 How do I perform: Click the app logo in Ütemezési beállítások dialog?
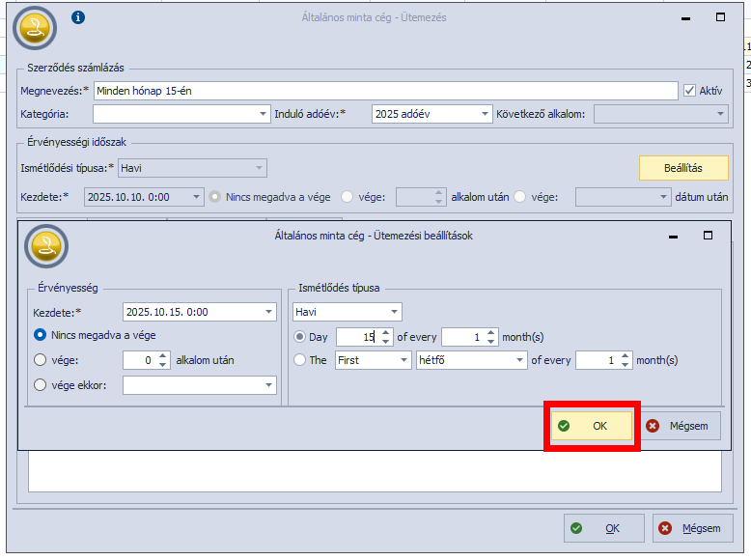click(x=45, y=247)
